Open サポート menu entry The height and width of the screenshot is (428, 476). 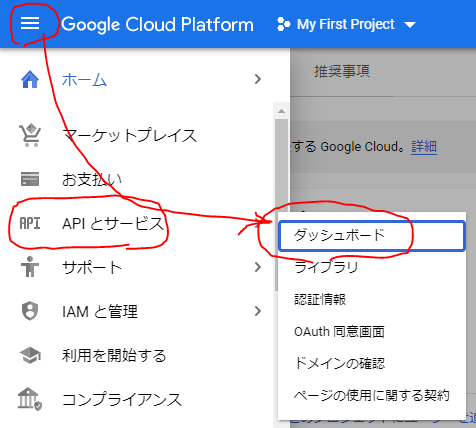92,267
